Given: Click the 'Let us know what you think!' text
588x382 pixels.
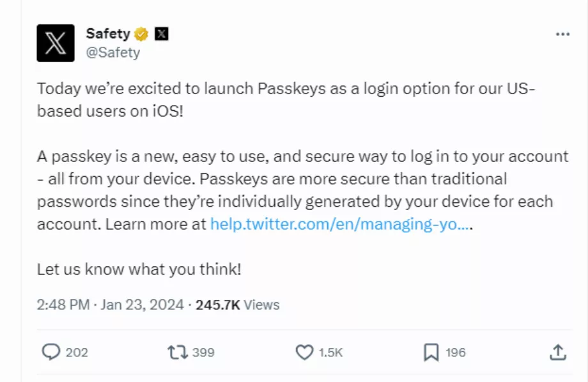Looking at the screenshot, I should 139,269.
